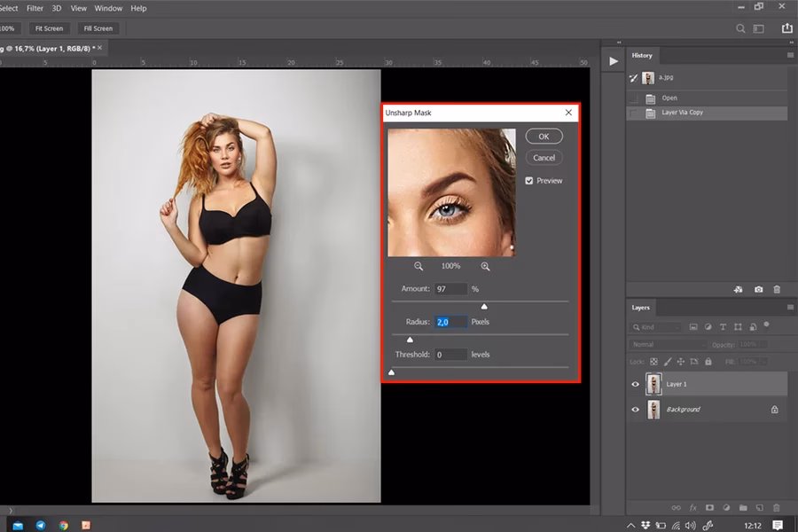Toggle visibility of Layer 1
The height and width of the screenshot is (532, 798).
click(633, 383)
